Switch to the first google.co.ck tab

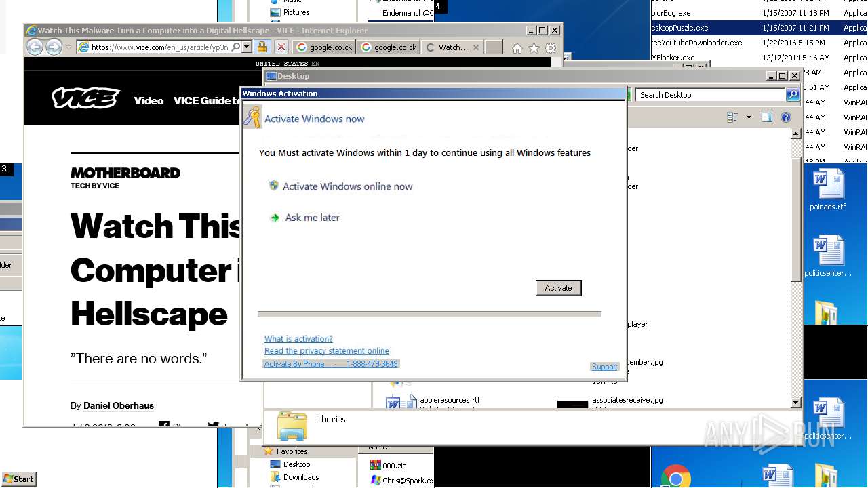coord(323,47)
